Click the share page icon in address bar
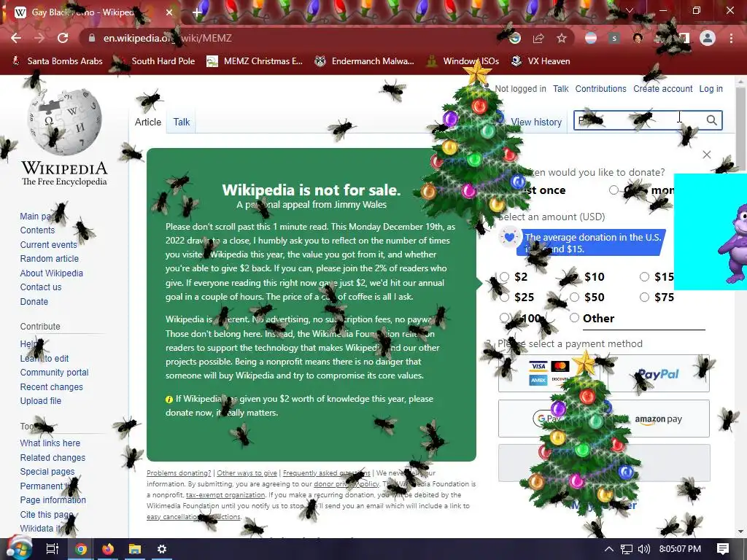The image size is (747, 560). pyautogui.click(x=538, y=38)
